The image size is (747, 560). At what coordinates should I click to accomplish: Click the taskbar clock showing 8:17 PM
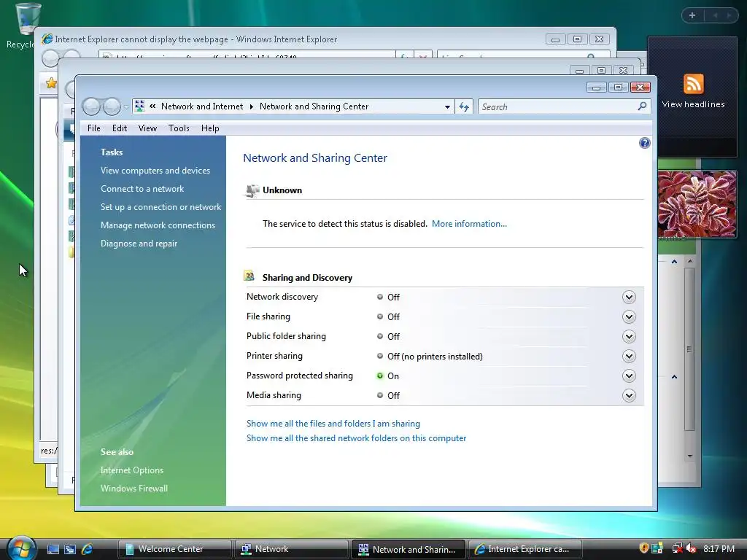coord(719,548)
